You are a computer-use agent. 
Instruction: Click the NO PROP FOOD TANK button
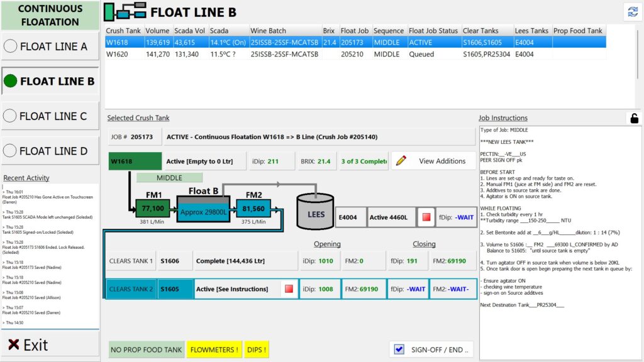[146, 349]
